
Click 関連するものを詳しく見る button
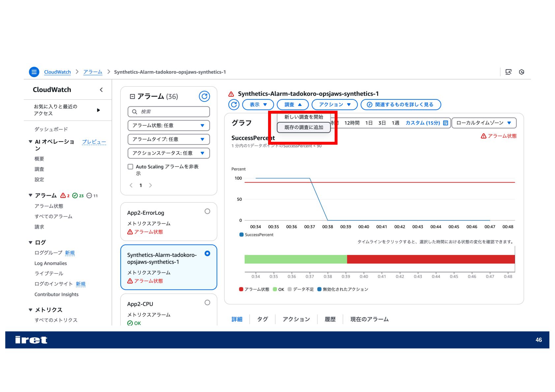tap(401, 104)
